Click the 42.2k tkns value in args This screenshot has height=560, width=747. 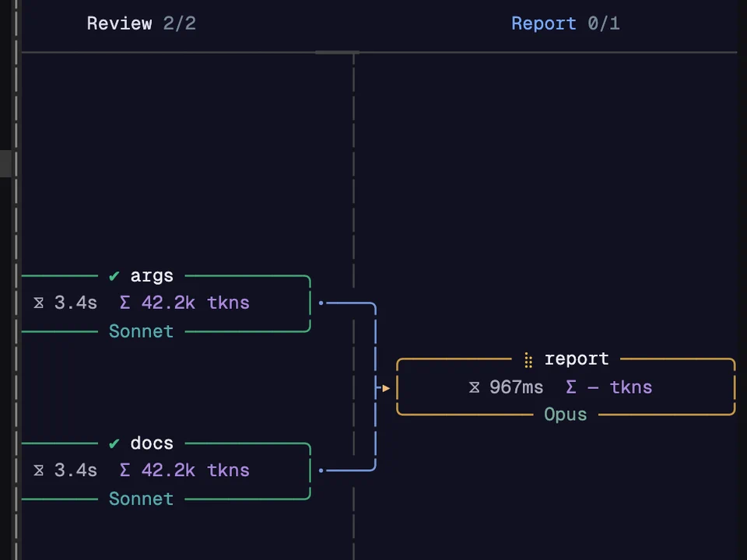(x=195, y=303)
